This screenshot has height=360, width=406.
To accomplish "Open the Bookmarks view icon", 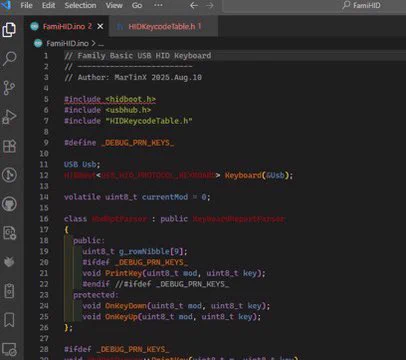I will [x=9, y=320].
